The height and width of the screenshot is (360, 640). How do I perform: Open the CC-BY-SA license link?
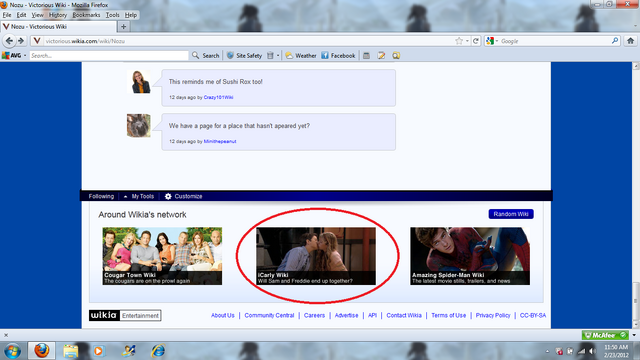point(533,316)
